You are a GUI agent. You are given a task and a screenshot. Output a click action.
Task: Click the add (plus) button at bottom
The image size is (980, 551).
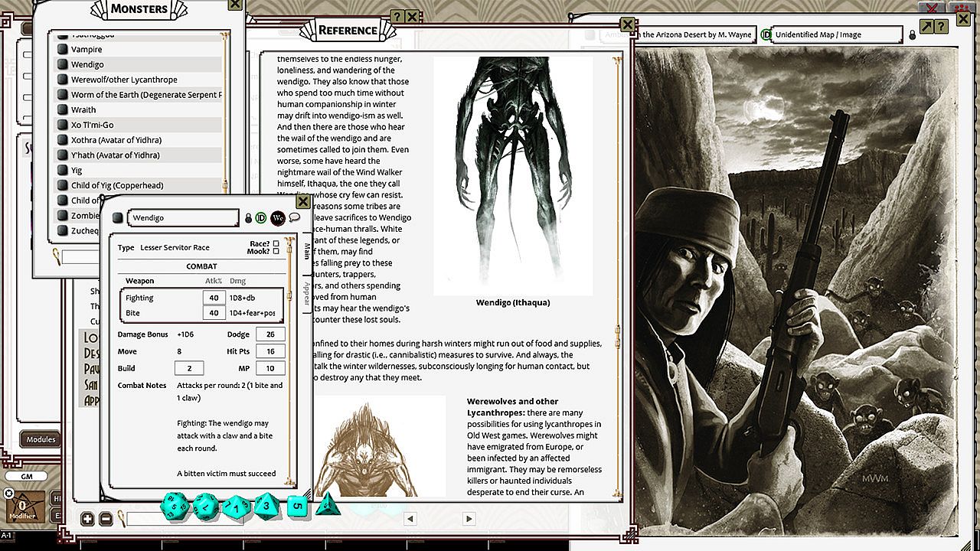click(x=87, y=519)
